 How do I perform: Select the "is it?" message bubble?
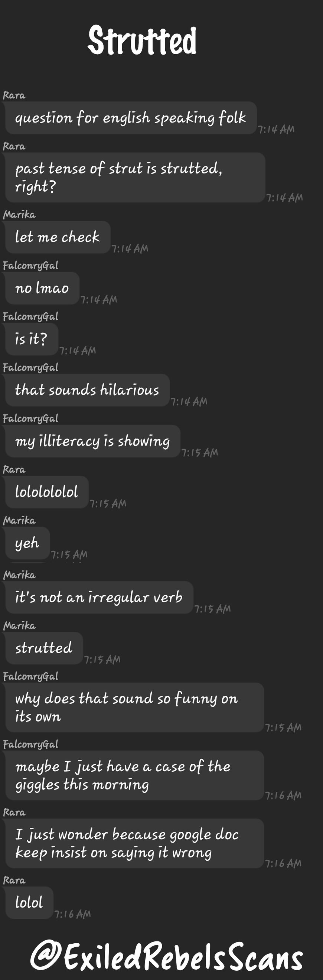[32, 339]
